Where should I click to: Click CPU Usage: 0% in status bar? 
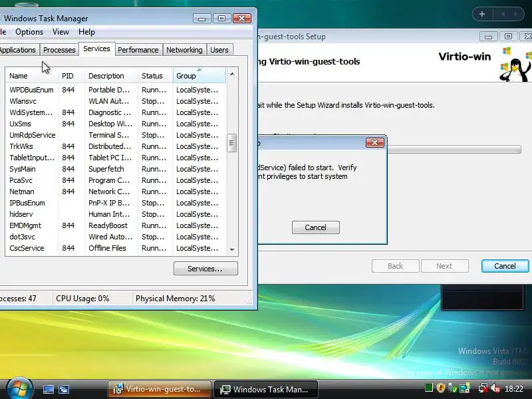tap(82, 299)
